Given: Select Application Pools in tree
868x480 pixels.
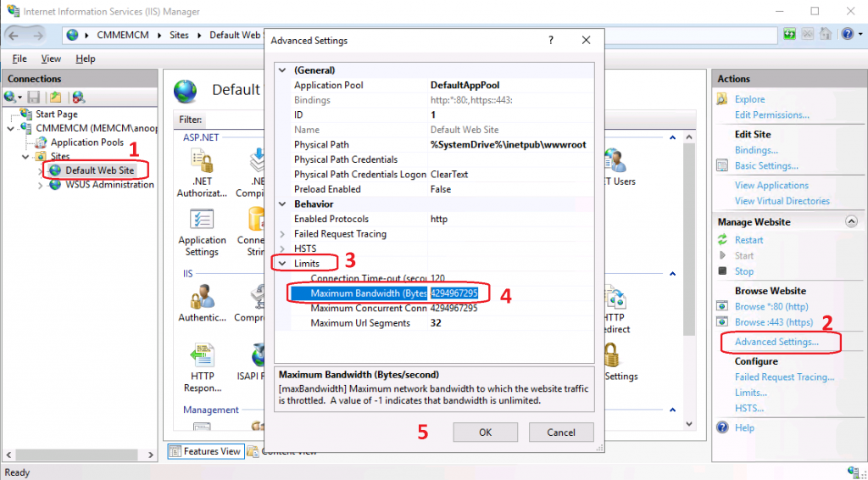Looking at the screenshot, I should pos(87,142).
